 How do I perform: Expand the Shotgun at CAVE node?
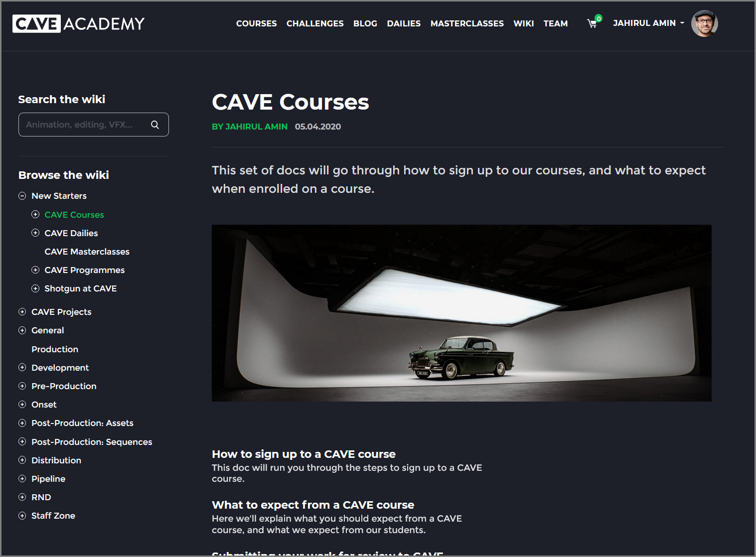[x=35, y=288]
